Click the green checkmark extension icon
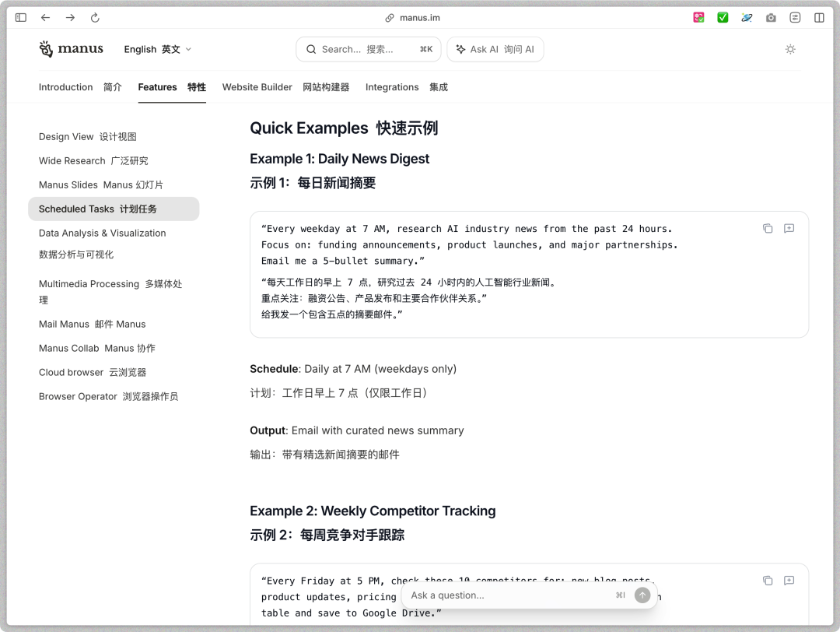The height and width of the screenshot is (632, 840). 723,17
